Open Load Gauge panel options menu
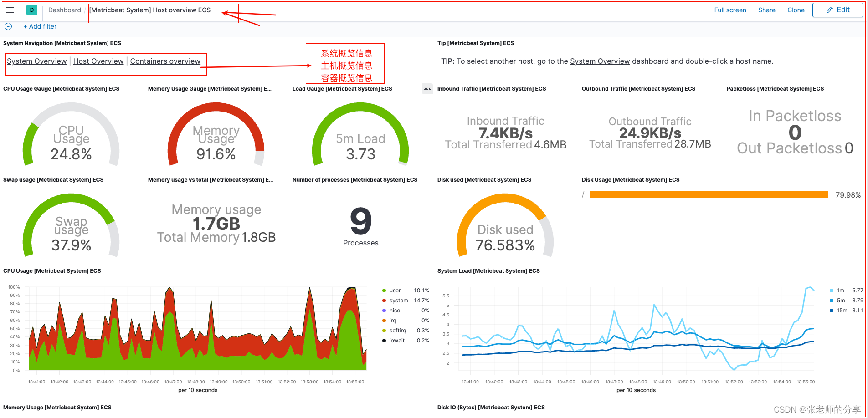868x418 pixels. tap(427, 89)
